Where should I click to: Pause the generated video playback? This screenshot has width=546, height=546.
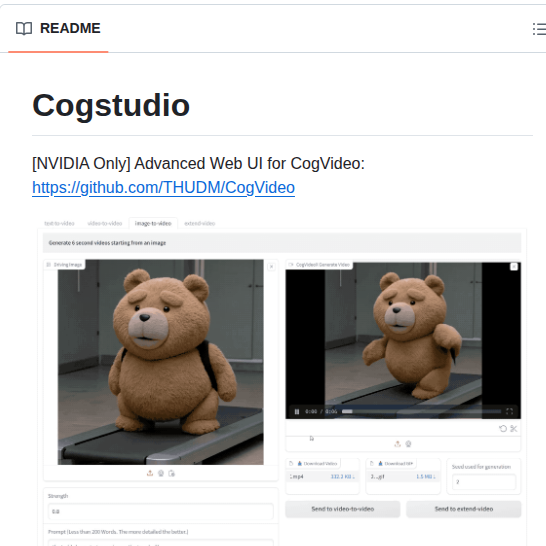click(x=297, y=412)
